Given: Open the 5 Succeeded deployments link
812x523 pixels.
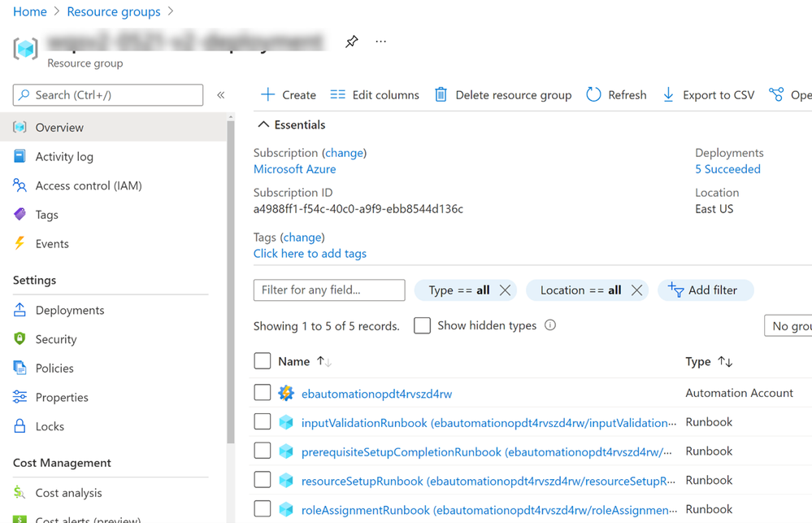Looking at the screenshot, I should pos(727,169).
